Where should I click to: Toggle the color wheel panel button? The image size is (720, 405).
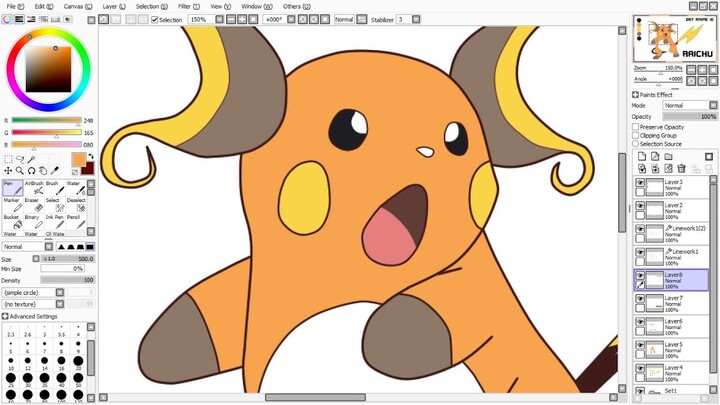pos(7,19)
